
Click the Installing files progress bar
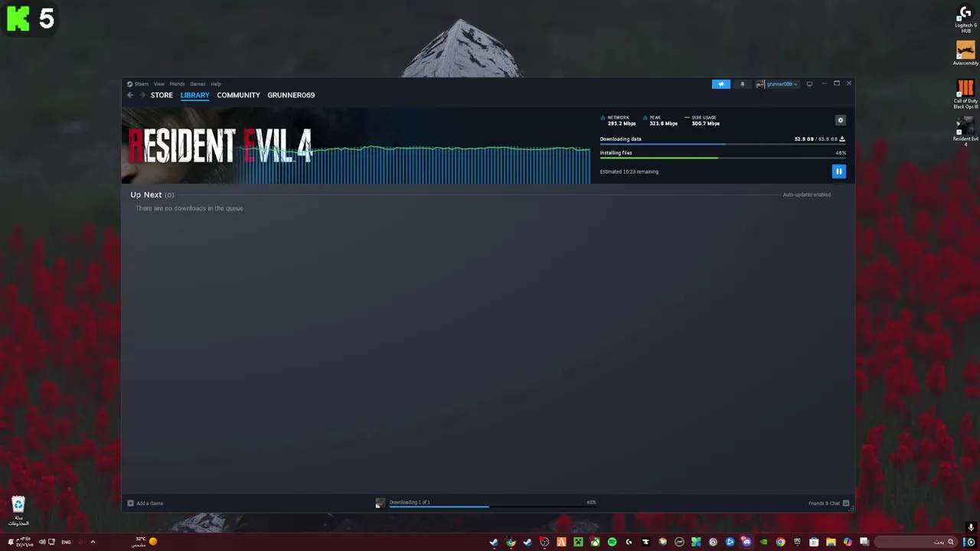[723, 158]
